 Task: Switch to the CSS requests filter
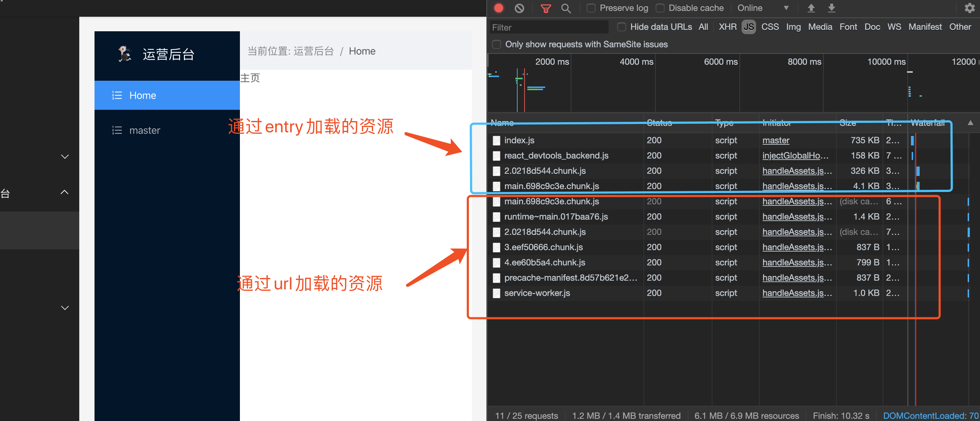click(770, 27)
